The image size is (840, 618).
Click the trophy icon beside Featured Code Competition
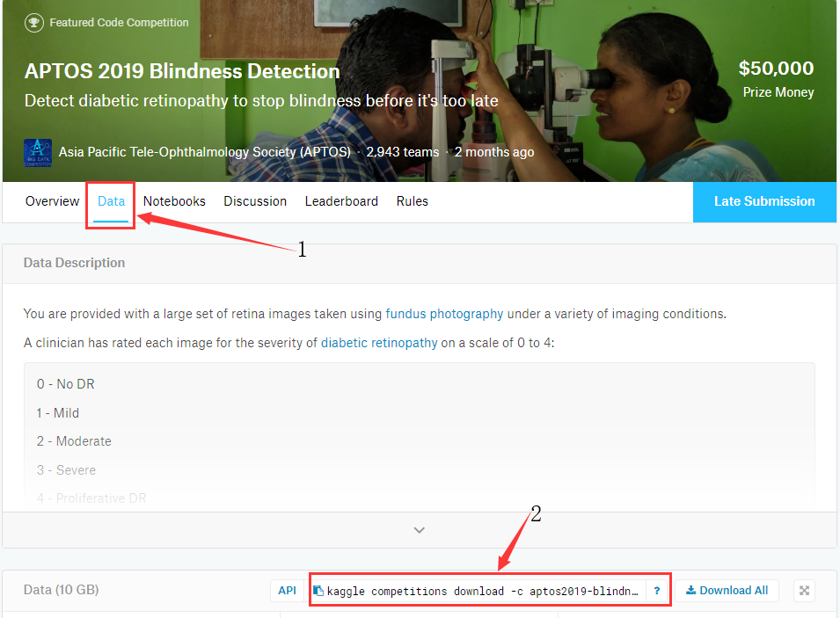click(33, 23)
